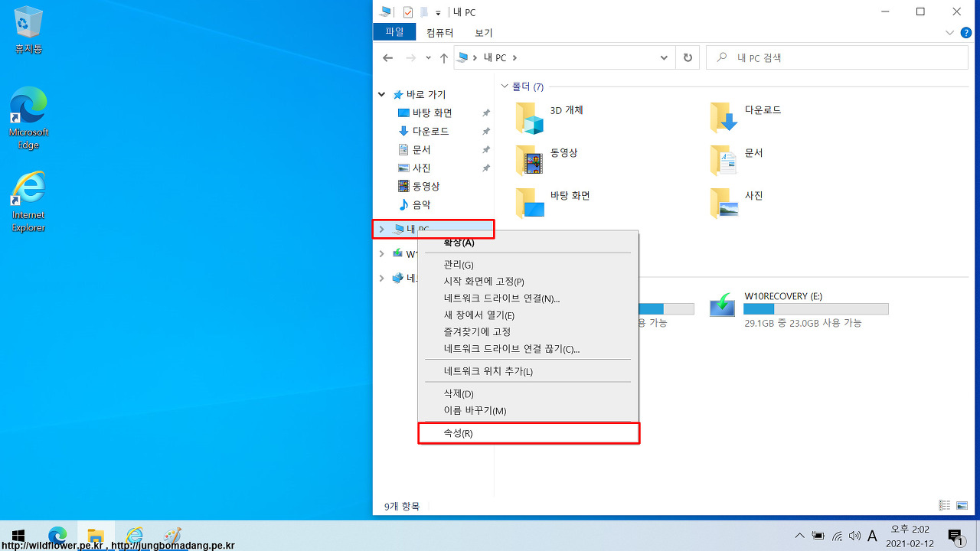The height and width of the screenshot is (551, 980).
Task: Open 속성(R) properties menu item
Action: [528, 433]
